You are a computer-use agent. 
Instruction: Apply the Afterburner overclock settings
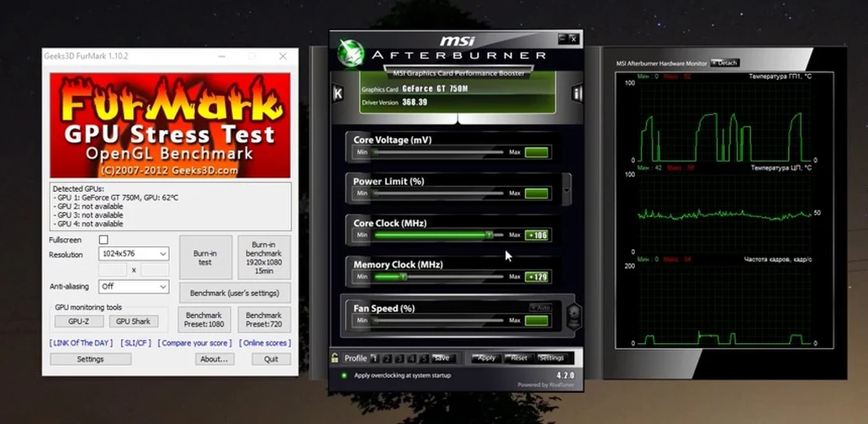click(486, 358)
